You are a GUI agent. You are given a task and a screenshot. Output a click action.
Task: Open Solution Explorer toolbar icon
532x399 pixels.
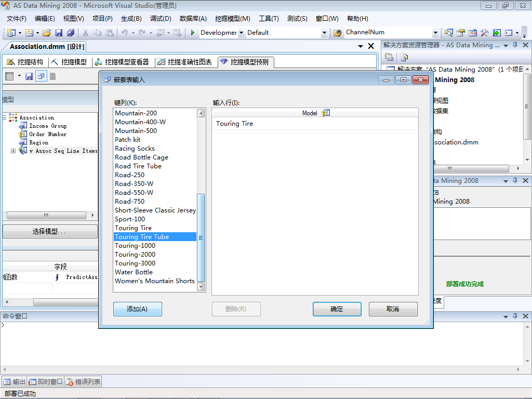(x=448, y=33)
